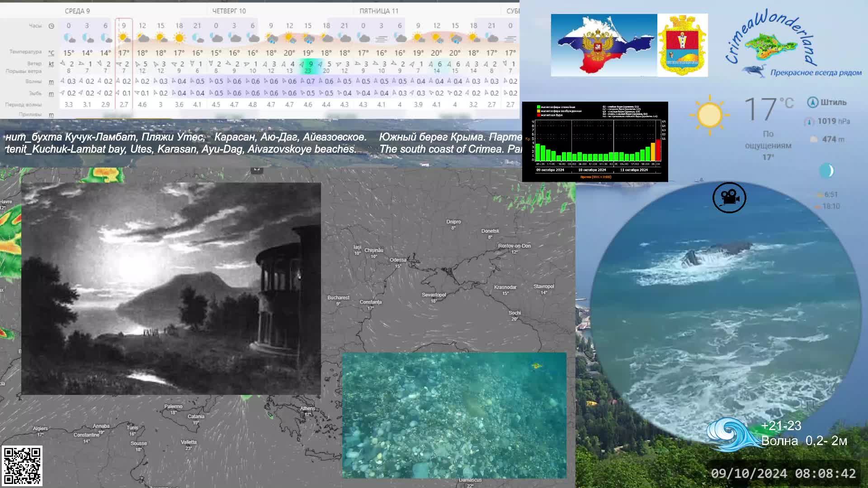Click the Штиль wind status text
The height and width of the screenshot is (488, 868).
834,103
